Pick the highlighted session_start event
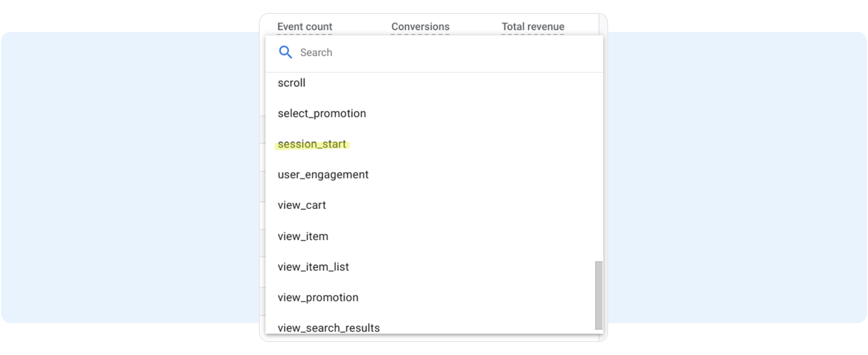 312,144
